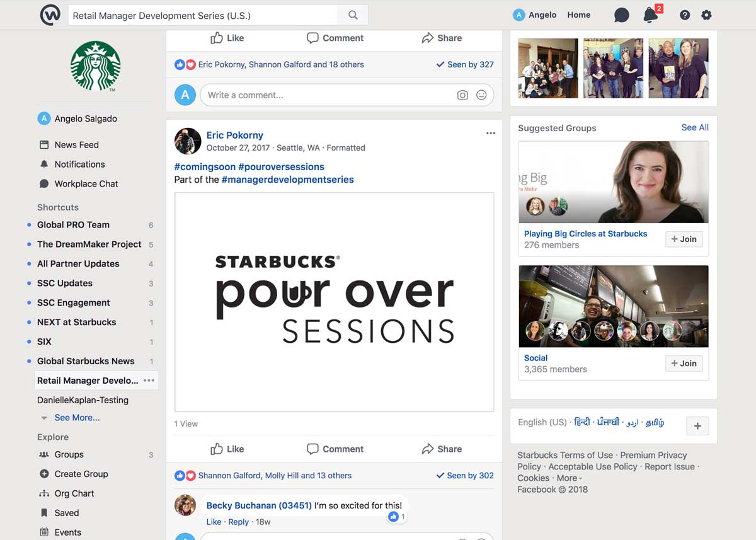Like the top post above Eric Pokorny's
This screenshot has width=756, height=540.
tap(227, 38)
